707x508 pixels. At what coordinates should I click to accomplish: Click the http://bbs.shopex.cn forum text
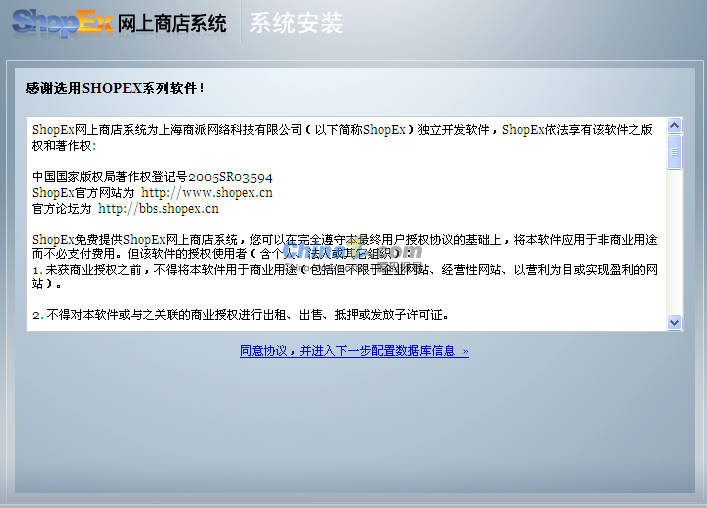point(159,209)
